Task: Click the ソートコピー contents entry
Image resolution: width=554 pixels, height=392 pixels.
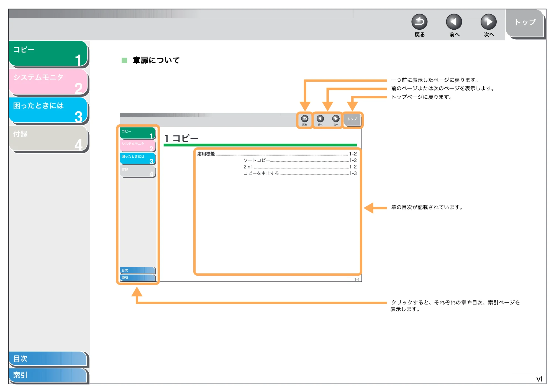Action: [x=300, y=160]
